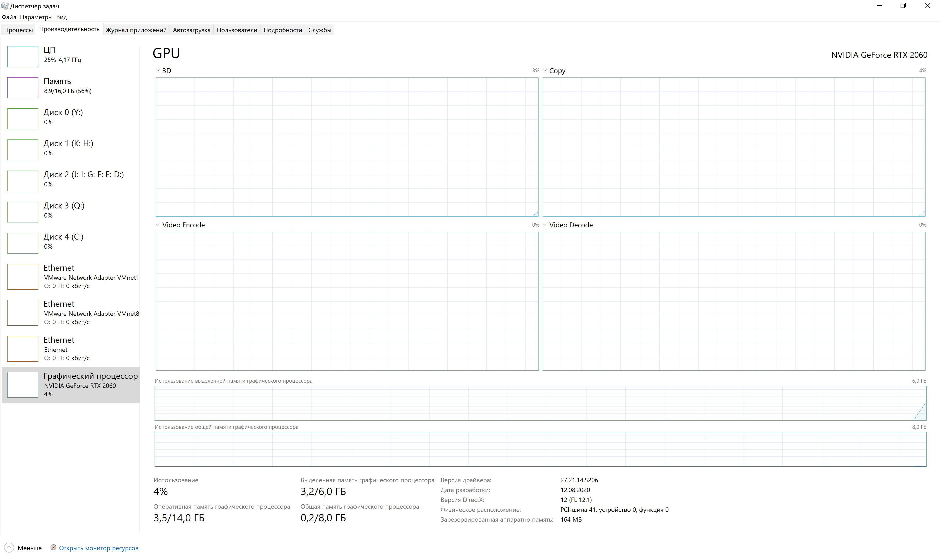Click the Copy engine usage graph
The height and width of the screenshot is (560, 940).
point(734,147)
